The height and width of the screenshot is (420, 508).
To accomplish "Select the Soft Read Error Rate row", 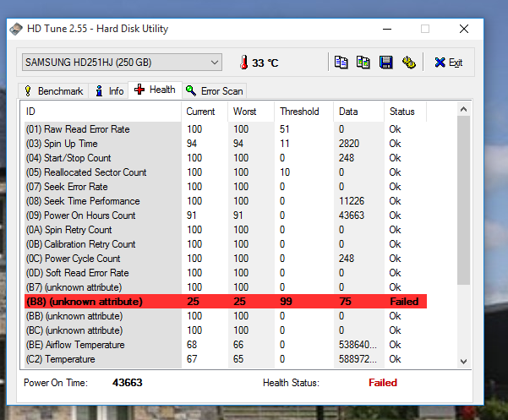I will point(226,273).
